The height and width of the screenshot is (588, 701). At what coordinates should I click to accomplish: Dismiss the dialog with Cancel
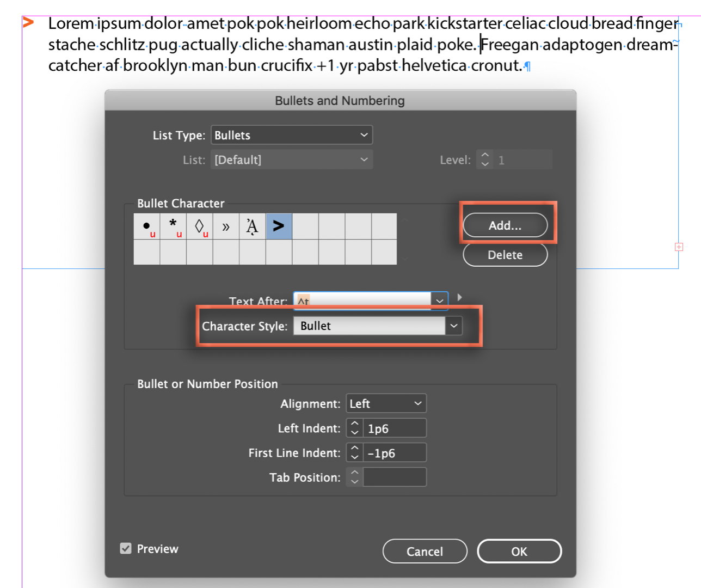click(x=425, y=551)
